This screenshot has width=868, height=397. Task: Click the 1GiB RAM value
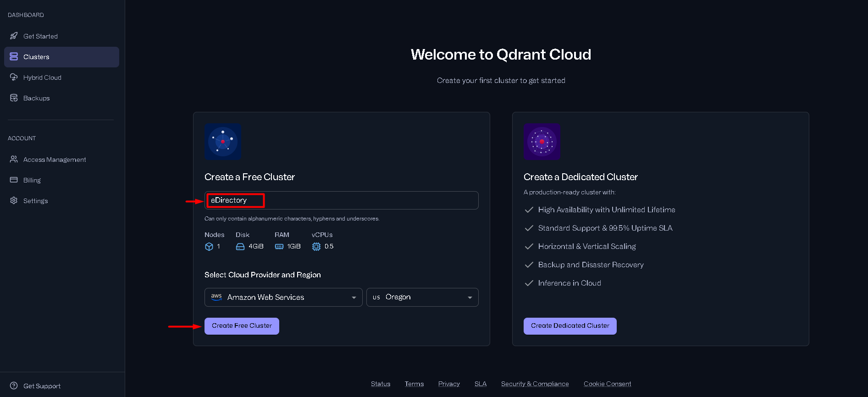click(x=294, y=247)
